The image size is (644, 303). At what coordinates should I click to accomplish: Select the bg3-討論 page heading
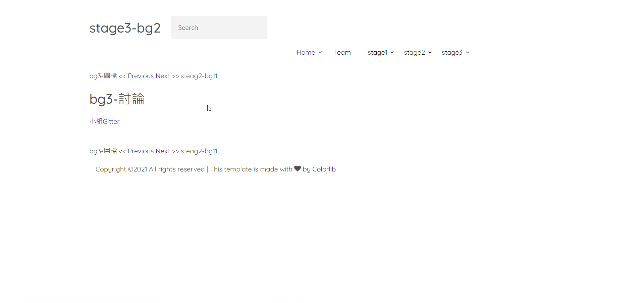coord(117,99)
